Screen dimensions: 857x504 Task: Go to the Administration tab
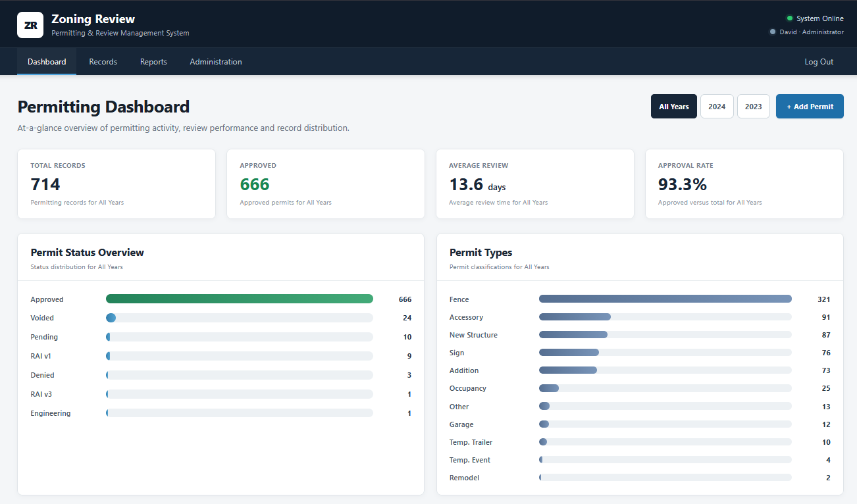point(216,62)
